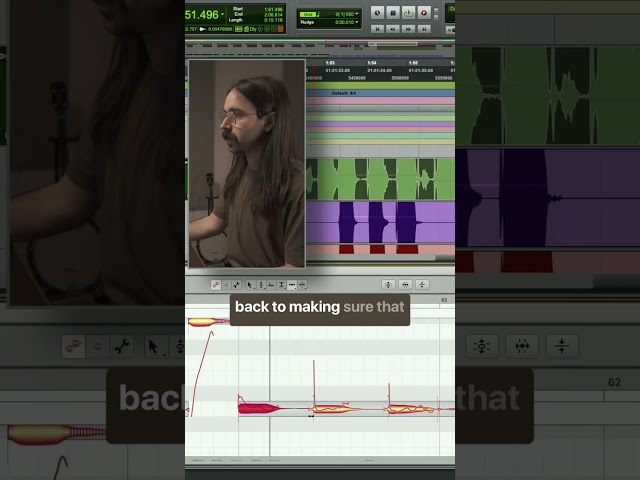Open the main counter format dropdown arrow
640x480 pixels.
(x=222, y=15)
